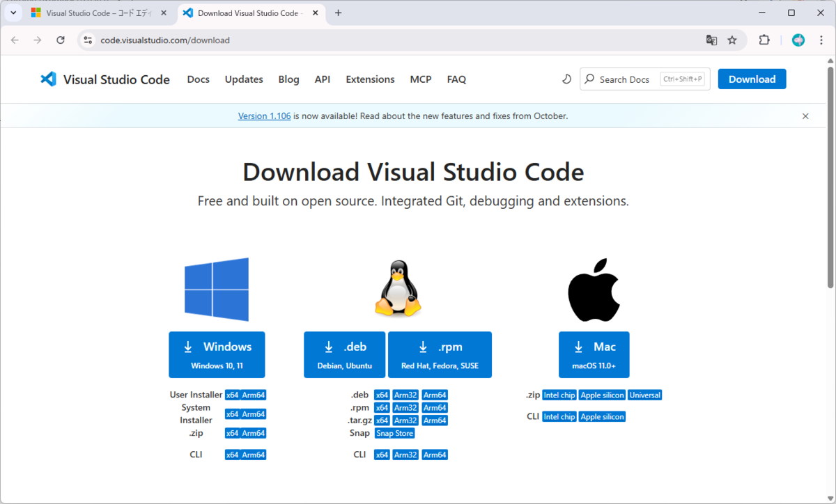Image resolution: width=836 pixels, height=504 pixels.
Task: Click the Windows logo image
Action: [217, 290]
